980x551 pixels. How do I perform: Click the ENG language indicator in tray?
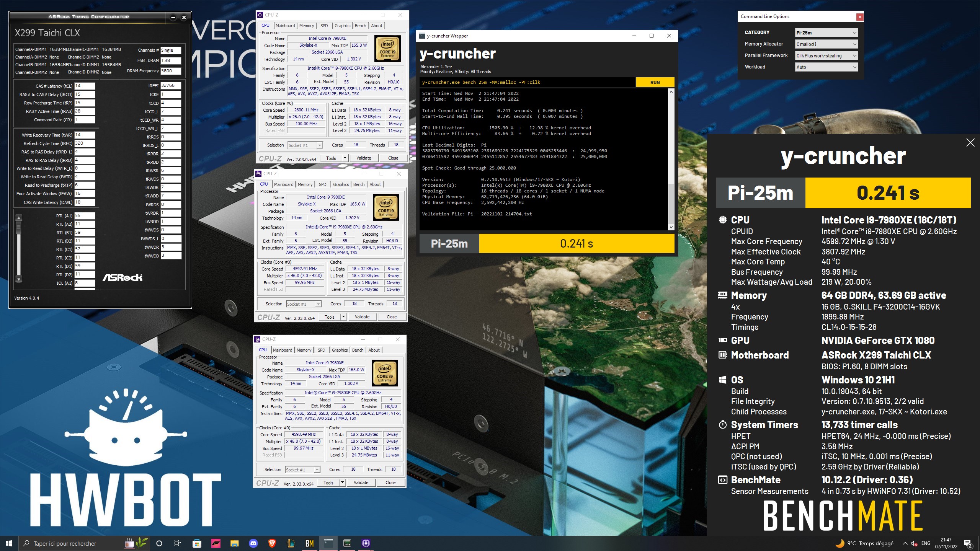pyautogui.click(x=926, y=543)
